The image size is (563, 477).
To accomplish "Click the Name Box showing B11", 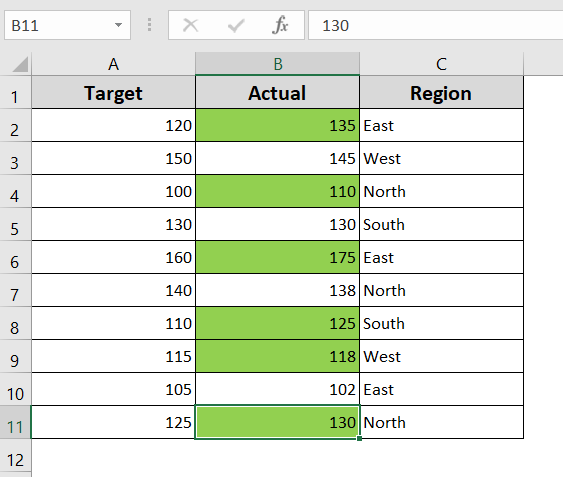I will click(x=67, y=25).
